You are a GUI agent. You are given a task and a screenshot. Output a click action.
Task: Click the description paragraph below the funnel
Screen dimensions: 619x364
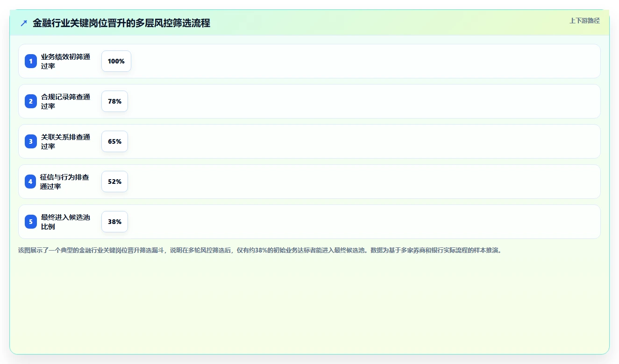point(261,250)
